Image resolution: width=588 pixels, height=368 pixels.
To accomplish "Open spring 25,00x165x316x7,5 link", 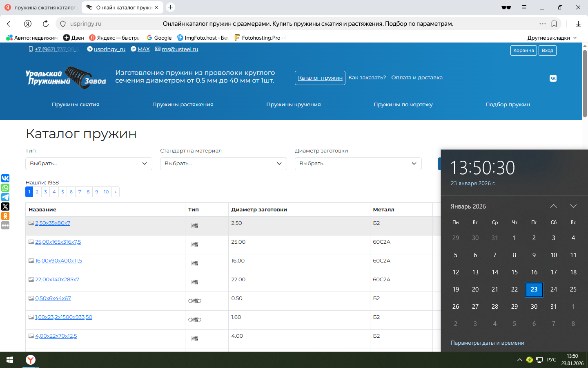I will [58, 242].
